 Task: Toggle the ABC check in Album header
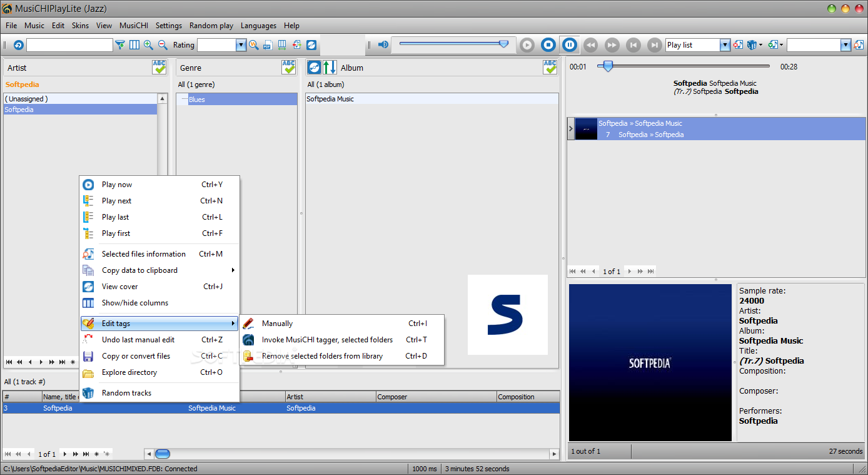tap(550, 68)
